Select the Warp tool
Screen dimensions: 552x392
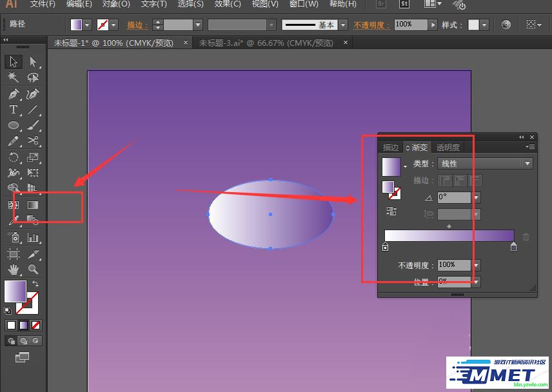coord(14,172)
